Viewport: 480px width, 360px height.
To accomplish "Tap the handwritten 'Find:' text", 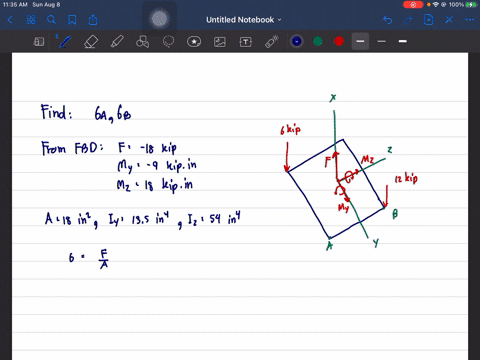I will point(56,112).
